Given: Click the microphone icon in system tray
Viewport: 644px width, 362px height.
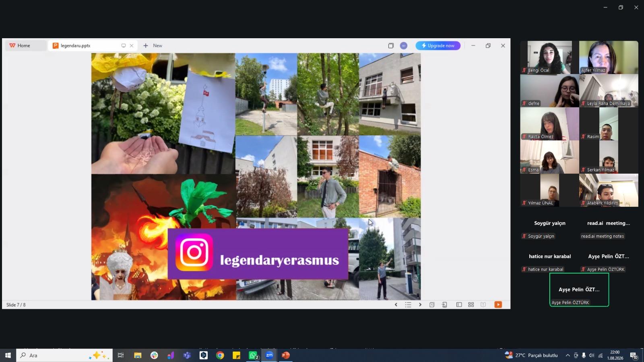Looking at the screenshot, I should 584,355.
